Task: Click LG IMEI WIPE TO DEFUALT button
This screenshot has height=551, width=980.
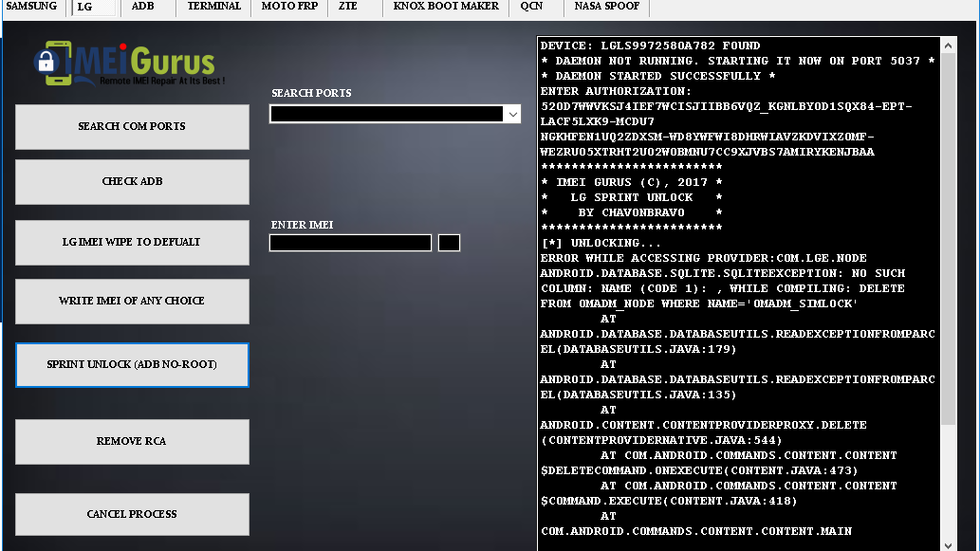Action: tap(132, 243)
